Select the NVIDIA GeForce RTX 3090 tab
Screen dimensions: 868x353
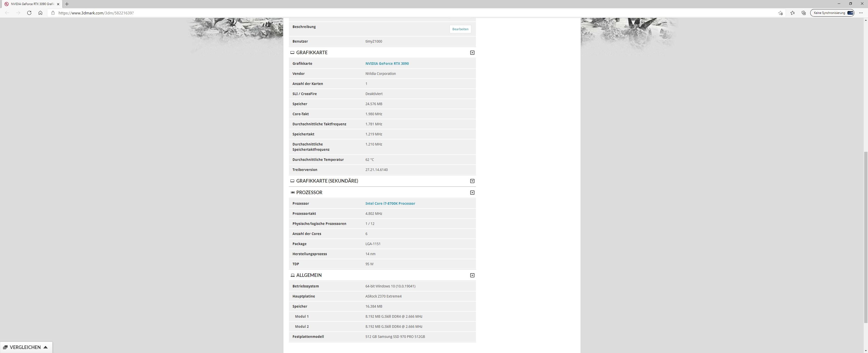(x=32, y=4)
